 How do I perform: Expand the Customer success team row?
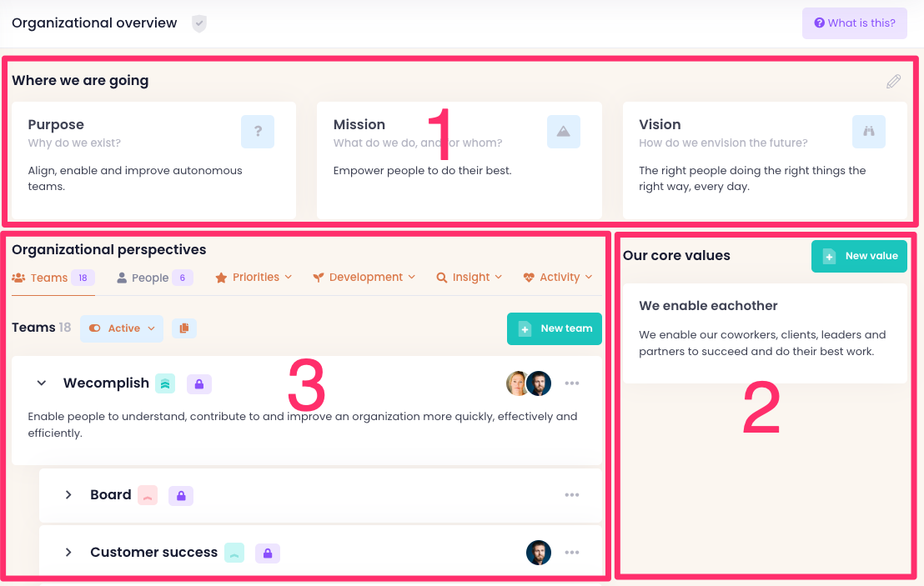68,553
